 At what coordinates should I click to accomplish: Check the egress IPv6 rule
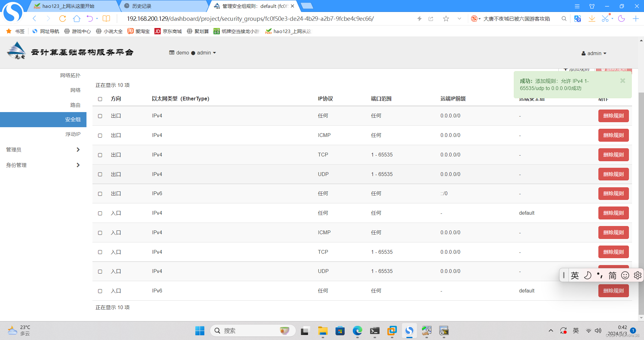tap(100, 194)
